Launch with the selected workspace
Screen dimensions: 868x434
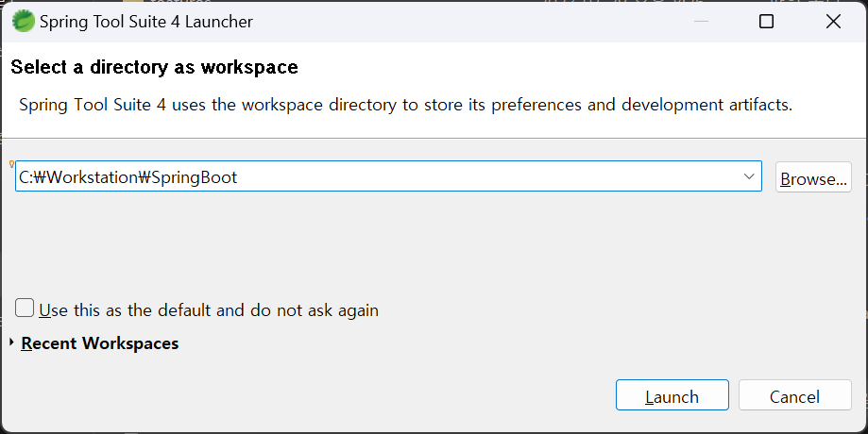[672, 394]
